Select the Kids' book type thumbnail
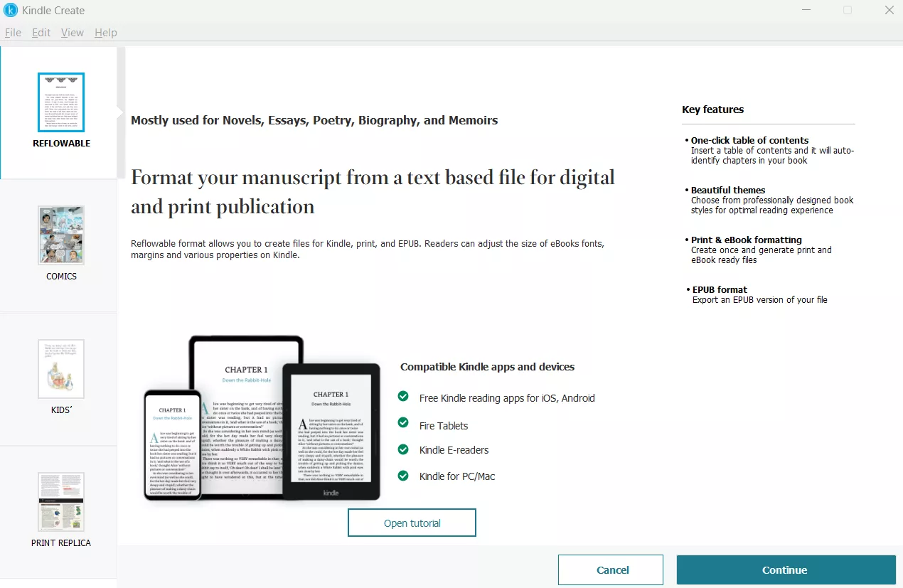903x588 pixels. tap(61, 369)
